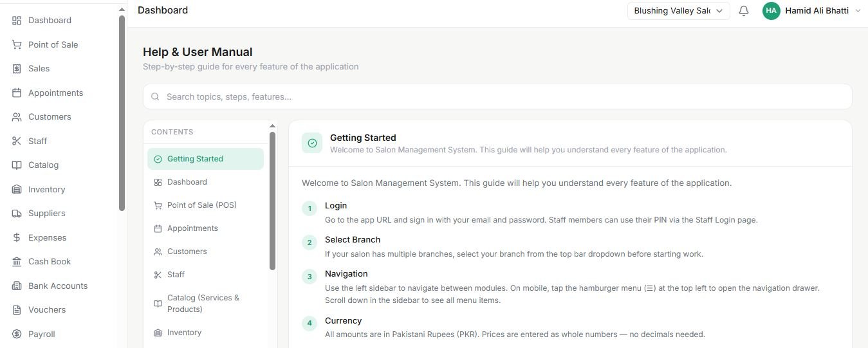This screenshot has width=868, height=348.
Task: Click the Login step heading
Action: tap(336, 206)
